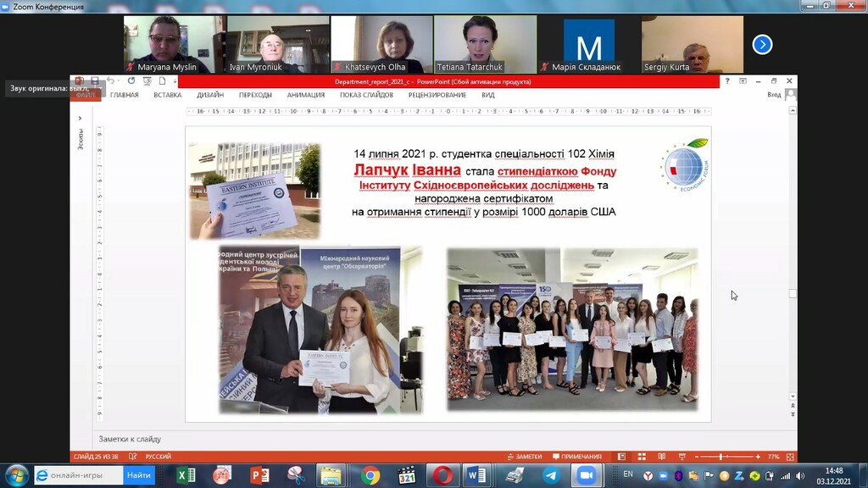Select Марія Складанюк's avatar tile

point(588,44)
